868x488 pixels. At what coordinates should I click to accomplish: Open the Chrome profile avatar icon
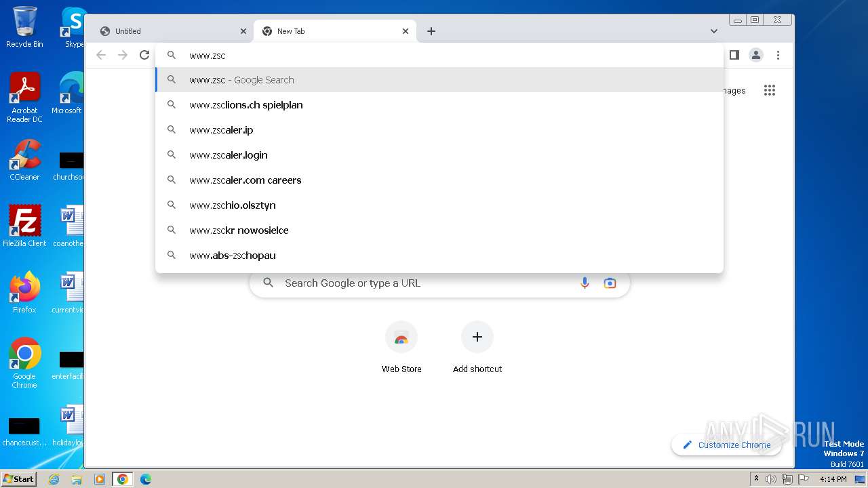(756, 55)
